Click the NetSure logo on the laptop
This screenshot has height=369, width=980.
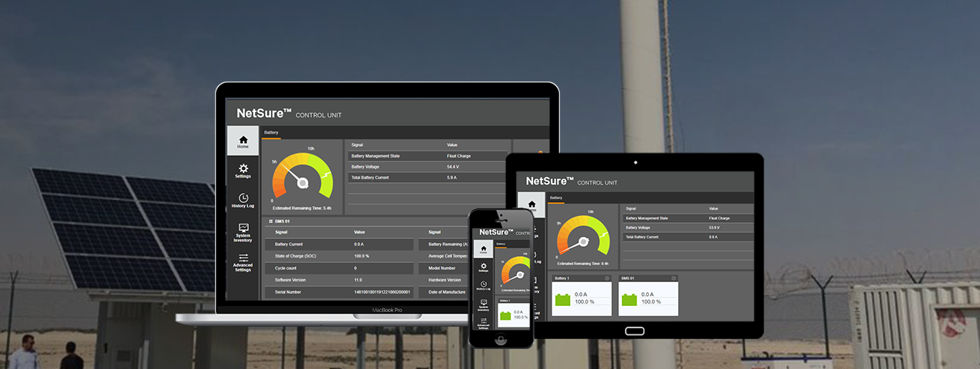tap(264, 113)
